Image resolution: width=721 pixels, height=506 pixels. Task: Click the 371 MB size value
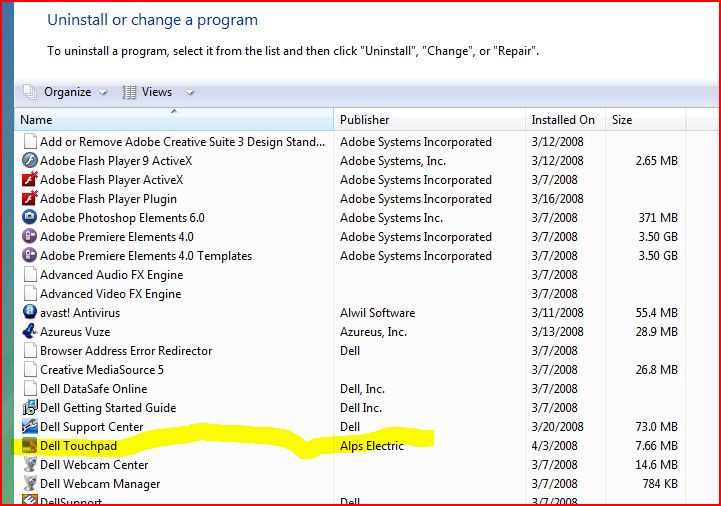(x=658, y=218)
